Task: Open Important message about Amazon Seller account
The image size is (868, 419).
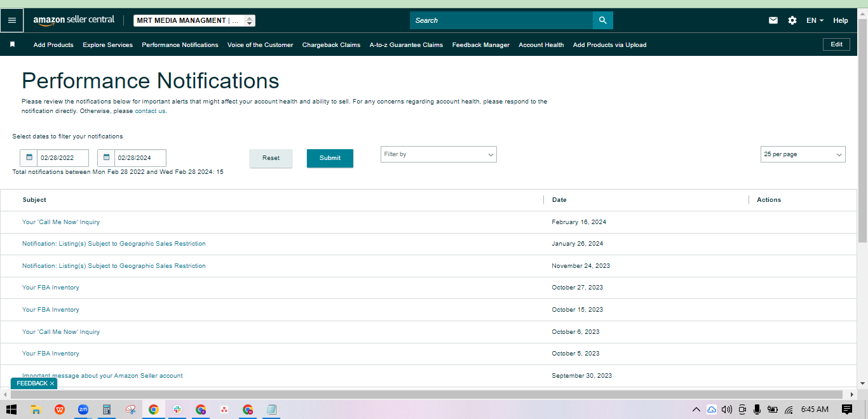Action: click(x=102, y=376)
